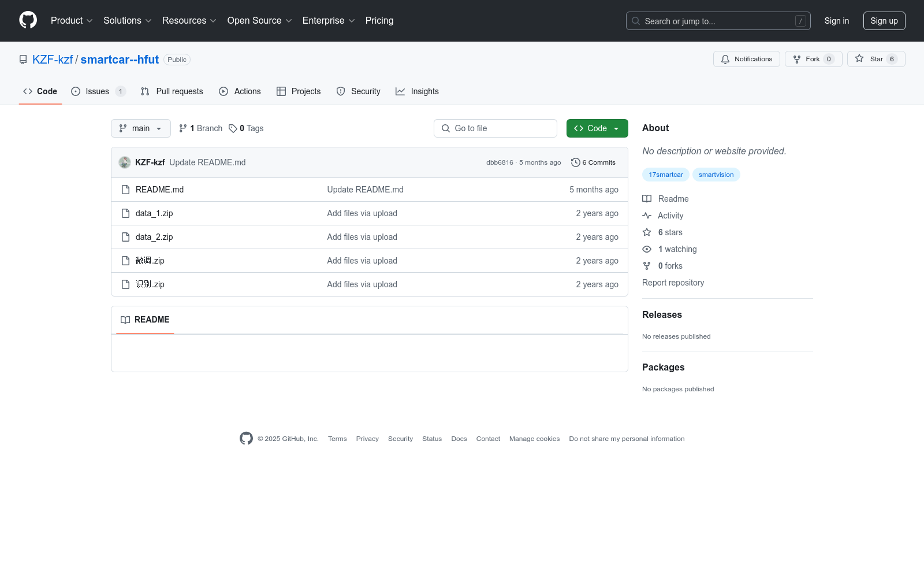The height and width of the screenshot is (578, 924).
Task: Click the Update README.md commit message in header row
Action: click(x=207, y=162)
